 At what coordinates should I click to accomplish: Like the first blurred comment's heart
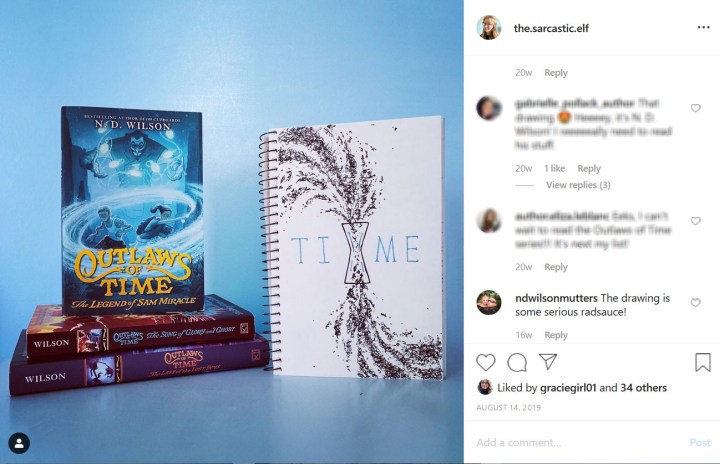(x=696, y=108)
